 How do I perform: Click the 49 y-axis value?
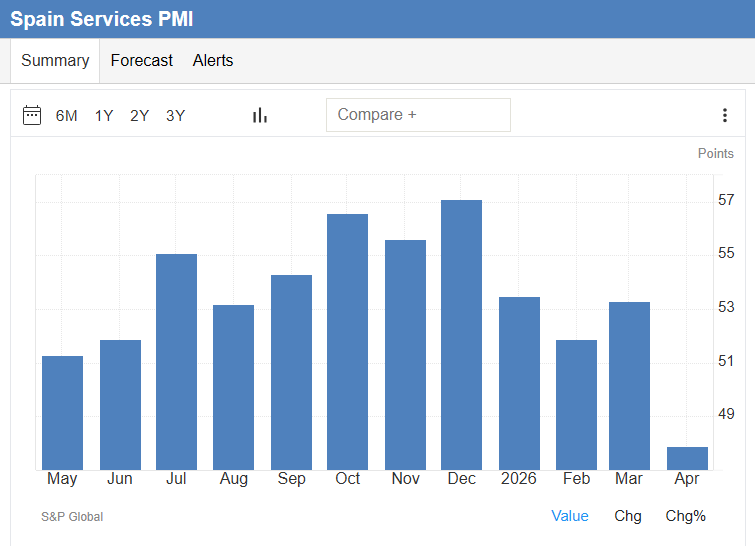[x=726, y=414]
